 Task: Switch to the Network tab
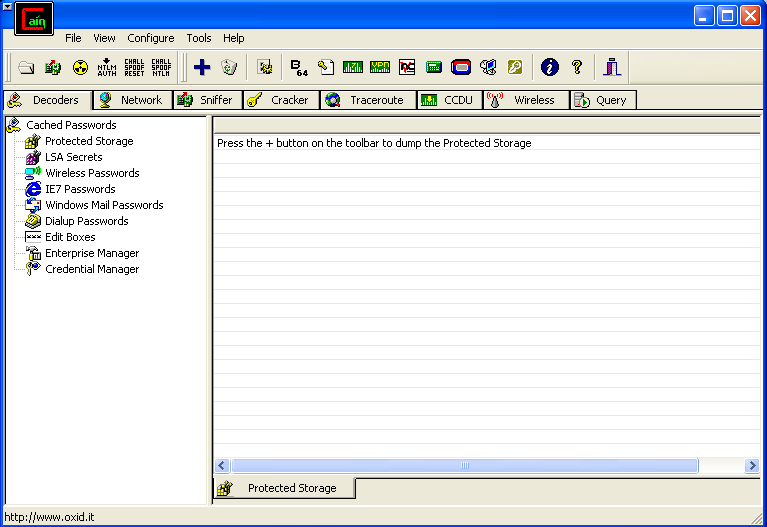click(x=133, y=100)
